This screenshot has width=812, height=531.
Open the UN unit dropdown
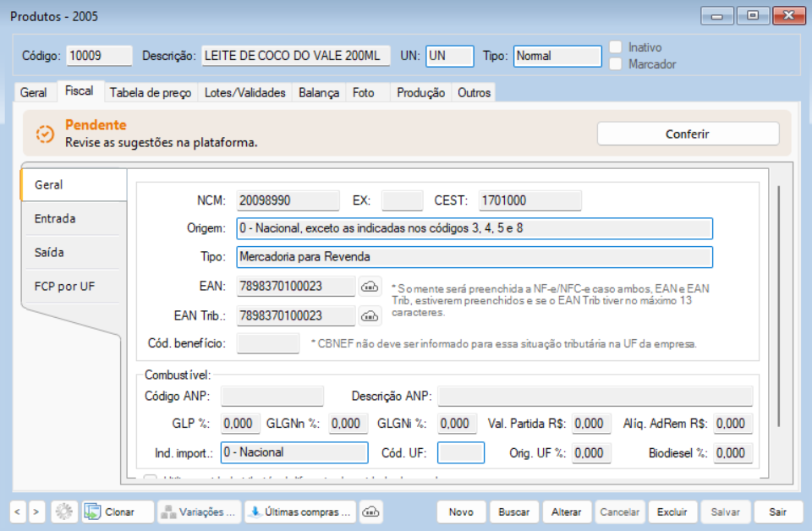449,56
